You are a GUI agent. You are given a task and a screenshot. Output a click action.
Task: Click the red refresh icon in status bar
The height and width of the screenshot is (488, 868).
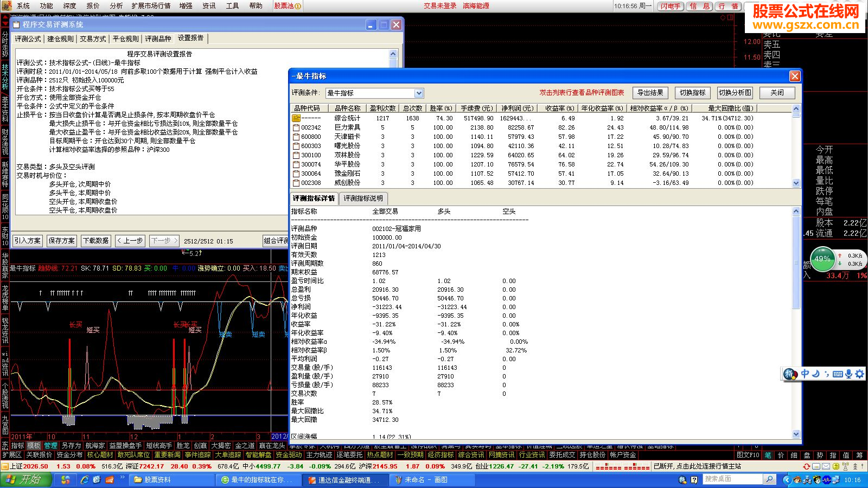point(807,466)
